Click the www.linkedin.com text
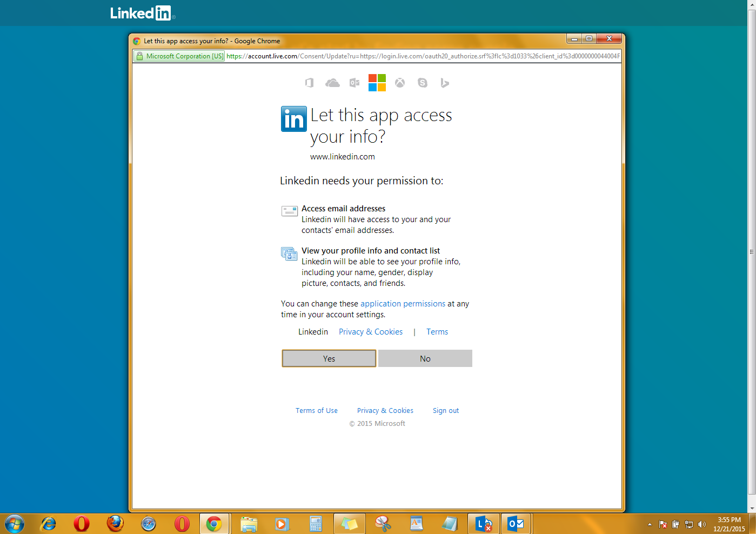The height and width of the screenshot is (534, 756). [343, 157]
